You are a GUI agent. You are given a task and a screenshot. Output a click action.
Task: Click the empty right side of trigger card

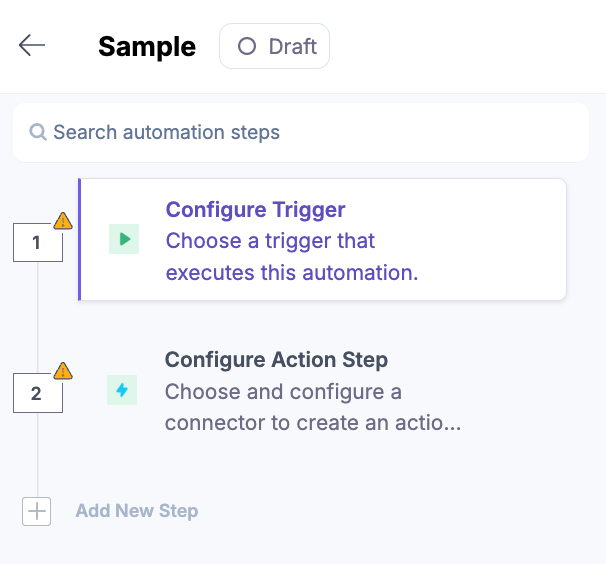[500, 240]
